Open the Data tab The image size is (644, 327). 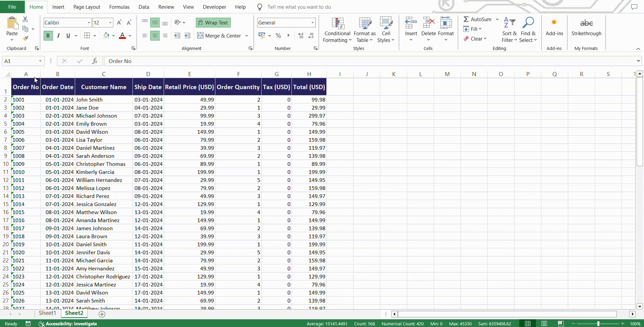(144, 7)
